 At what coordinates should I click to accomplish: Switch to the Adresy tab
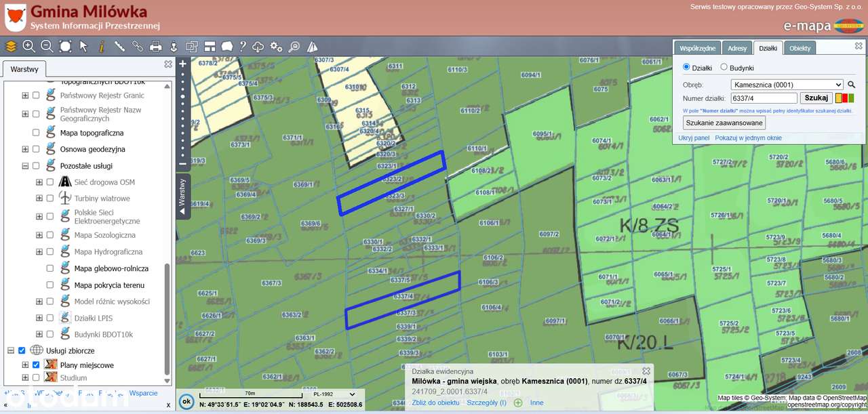point(737,48)
